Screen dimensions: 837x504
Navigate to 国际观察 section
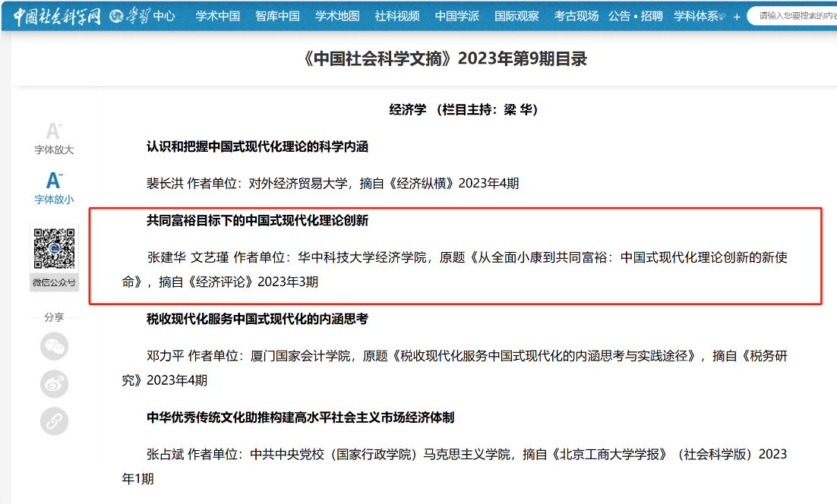point(516,16)
